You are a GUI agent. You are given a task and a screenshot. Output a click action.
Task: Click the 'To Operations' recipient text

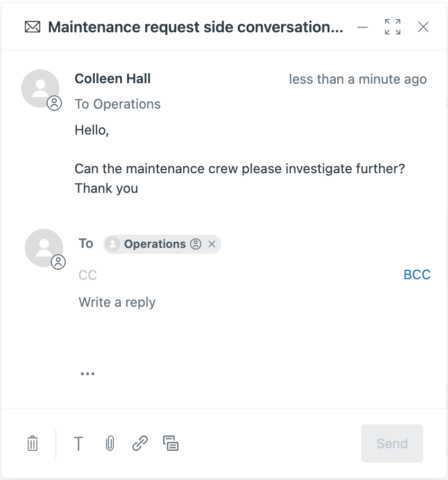pos(118,104)
